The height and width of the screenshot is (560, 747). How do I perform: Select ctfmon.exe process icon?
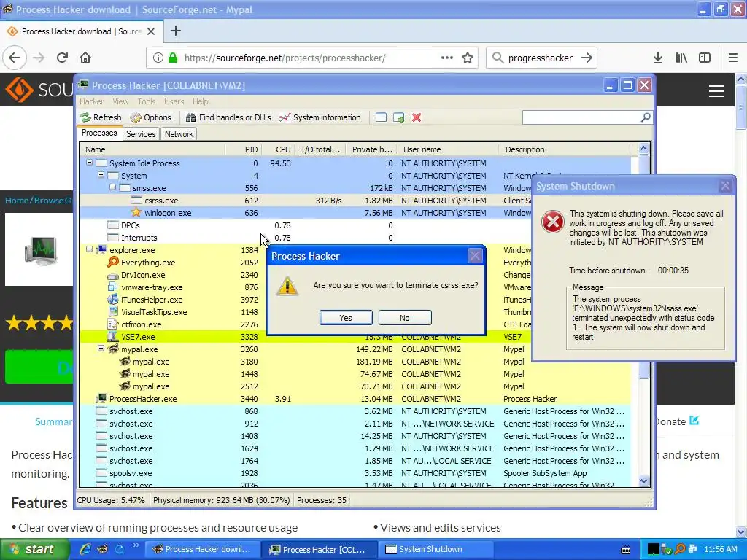tap(113, 324)
